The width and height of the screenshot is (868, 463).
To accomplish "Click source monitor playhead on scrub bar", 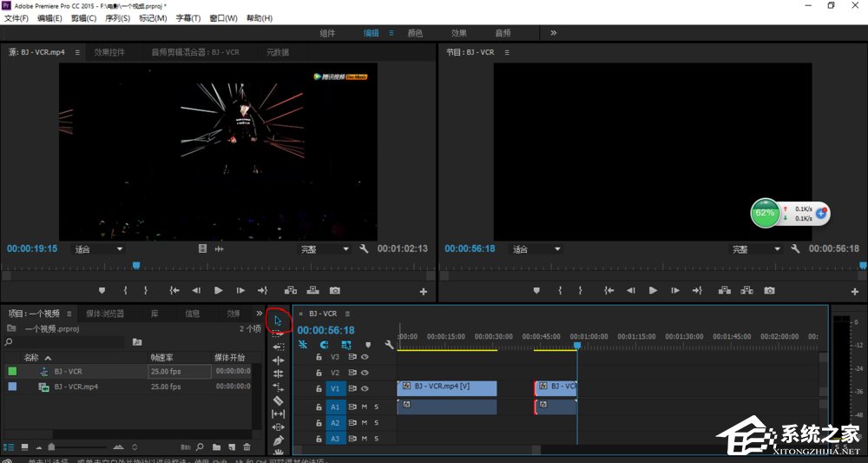I will click(136, 266).
